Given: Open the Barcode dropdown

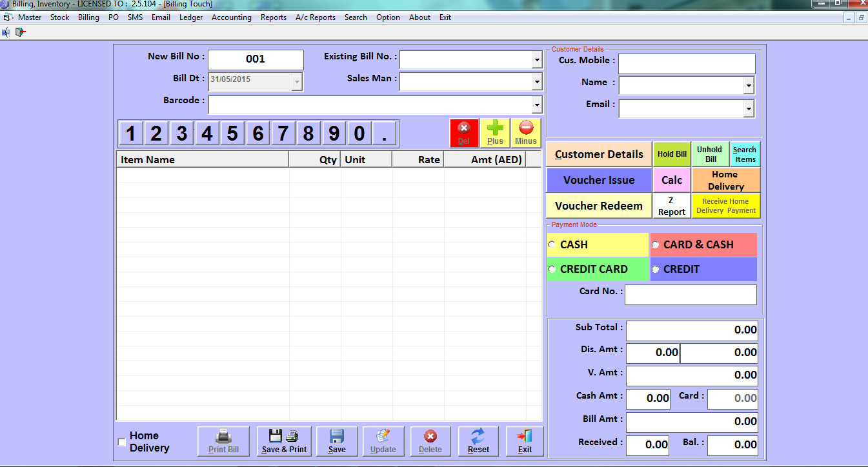Looking at the screenshot, I should coord(537,104).
